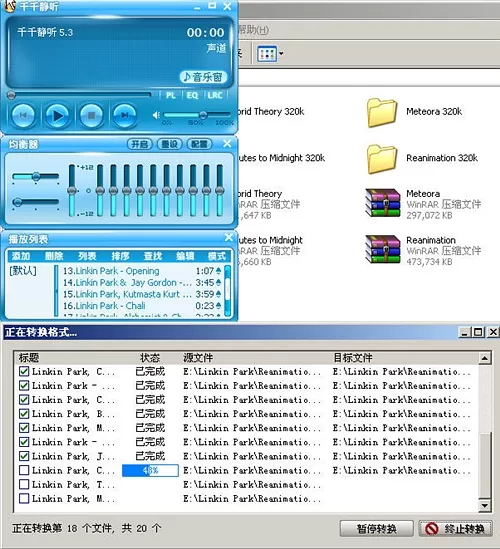Image resolution: width=500 pixels, height=549 pixels.
Task: Adjust the volume slider knob
Action: click(203, 115)
